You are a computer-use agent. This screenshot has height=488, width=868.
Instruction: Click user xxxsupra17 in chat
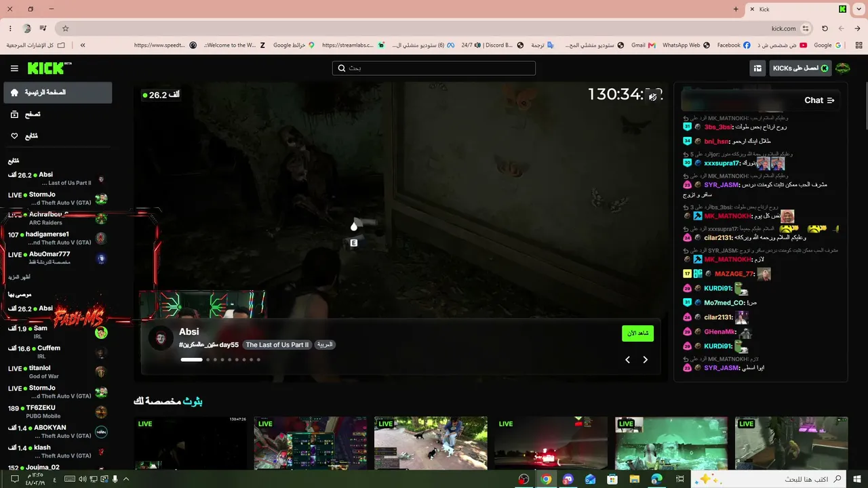(x=722, y=163)
